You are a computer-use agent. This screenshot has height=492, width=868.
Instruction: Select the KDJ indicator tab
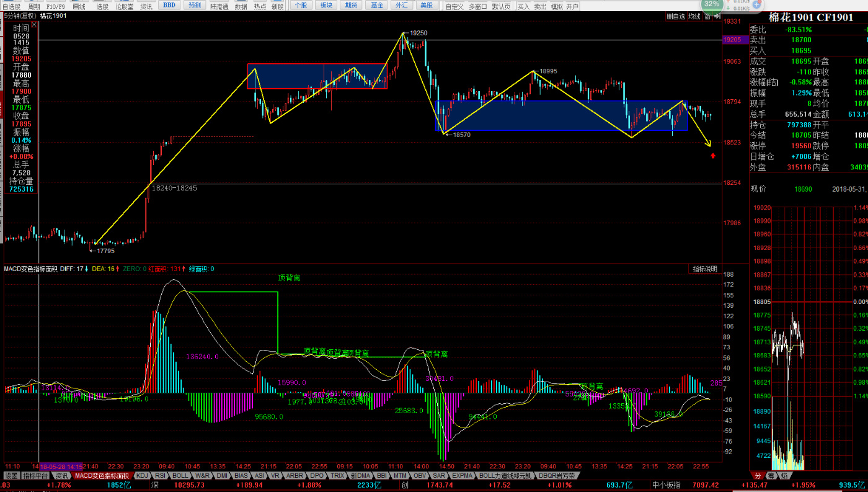(143, 476)
